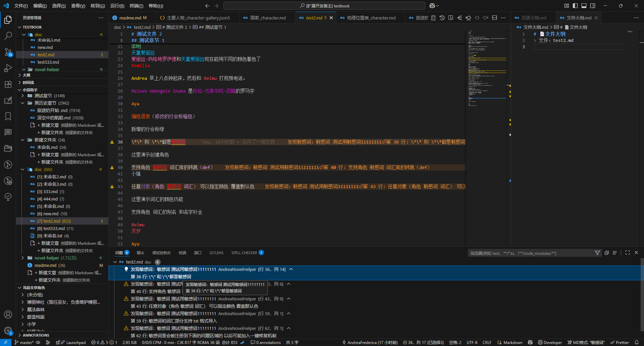Collapse all problems using the collapse-all icon

pos(606,253)
